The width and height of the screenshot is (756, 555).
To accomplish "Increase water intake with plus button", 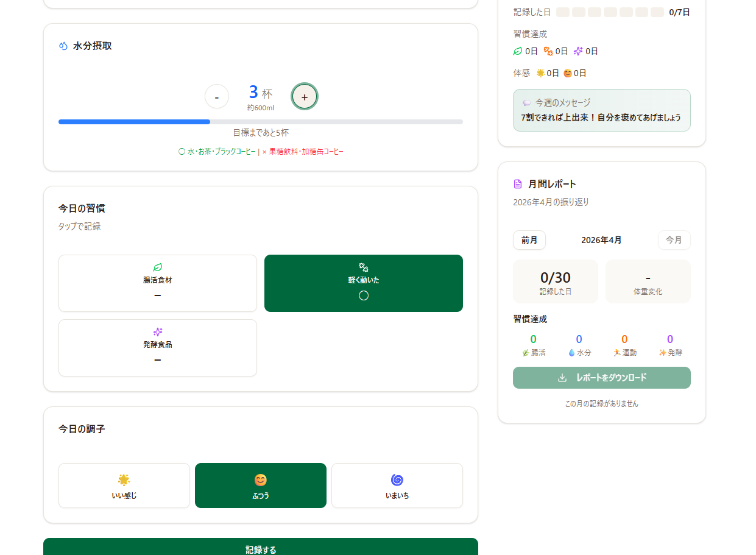I will [x=305, y=96].
